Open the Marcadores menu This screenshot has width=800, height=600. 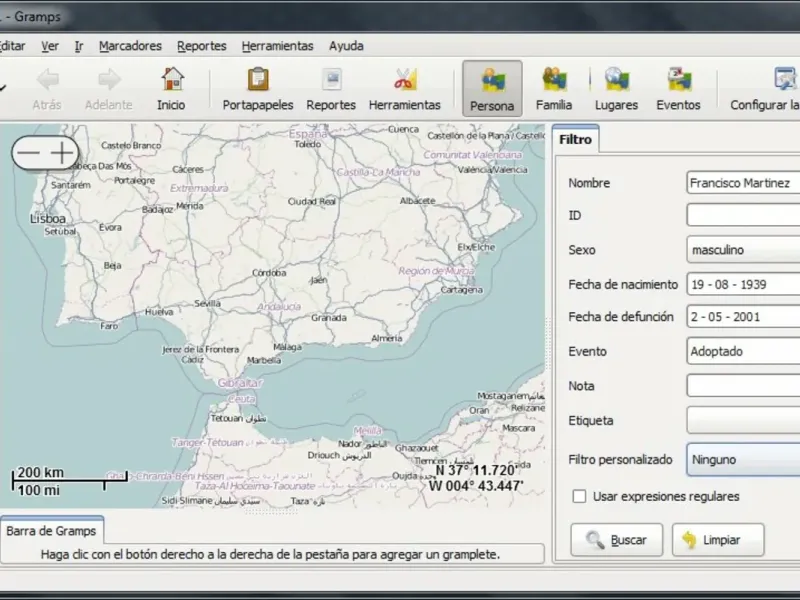click(130, 46)
